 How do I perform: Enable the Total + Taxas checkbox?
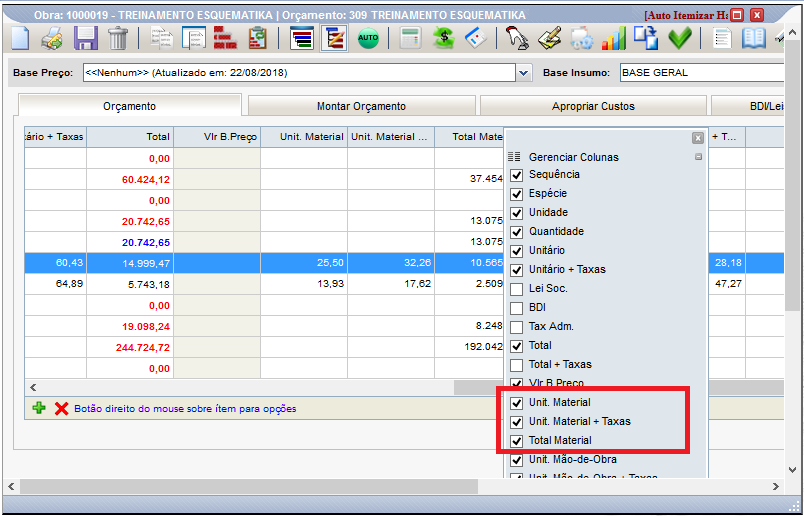[x=517, y=365]
